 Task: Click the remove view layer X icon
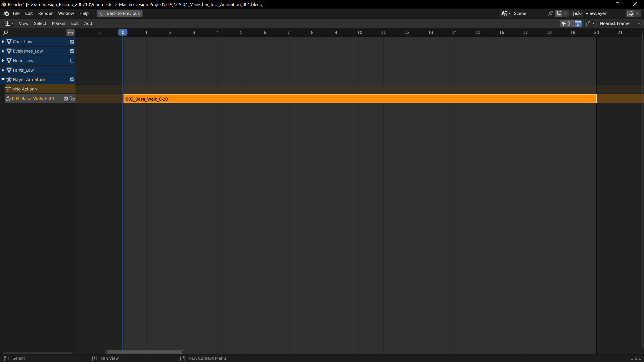(637, 13)
